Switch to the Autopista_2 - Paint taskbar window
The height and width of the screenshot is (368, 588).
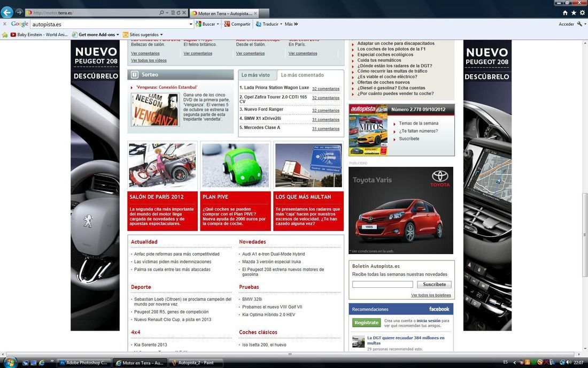196,363
